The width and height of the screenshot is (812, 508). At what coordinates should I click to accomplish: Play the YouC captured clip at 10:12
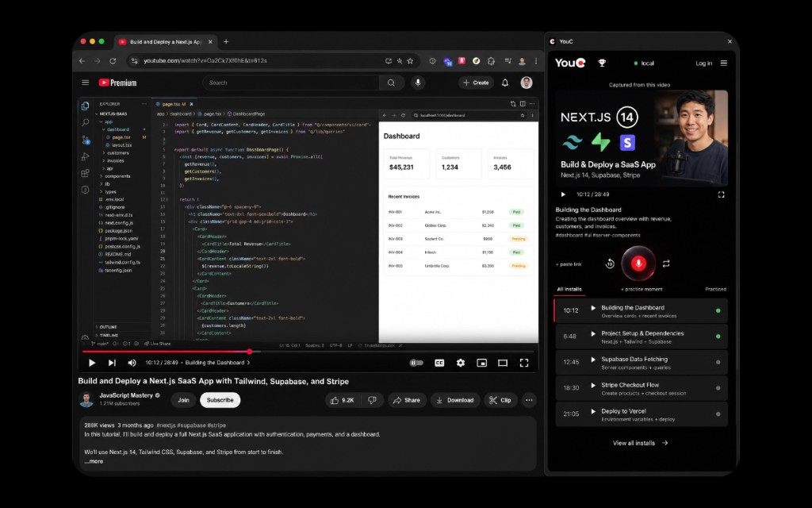click(564, 194)
